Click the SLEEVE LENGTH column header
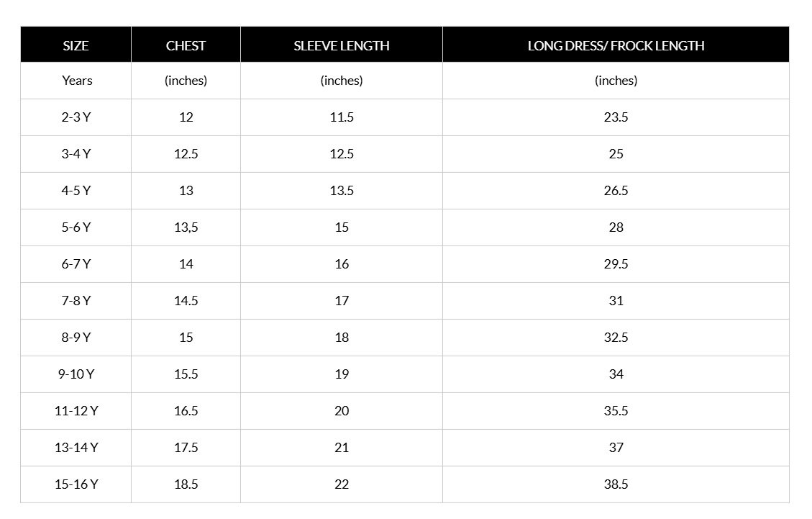 (x=342, y=45)
